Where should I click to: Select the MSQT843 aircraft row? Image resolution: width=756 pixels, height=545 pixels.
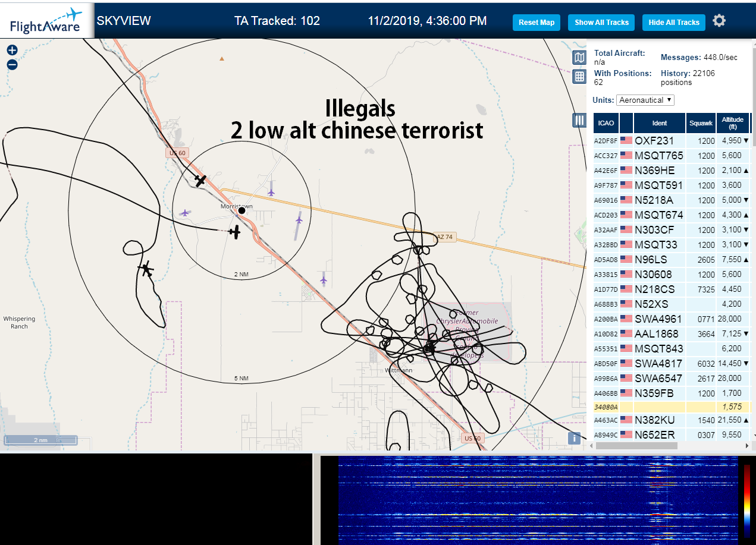tap(672, 349)
